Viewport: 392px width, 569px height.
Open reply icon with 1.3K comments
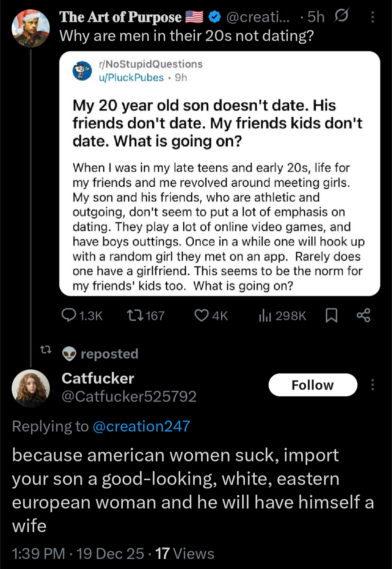69,315
